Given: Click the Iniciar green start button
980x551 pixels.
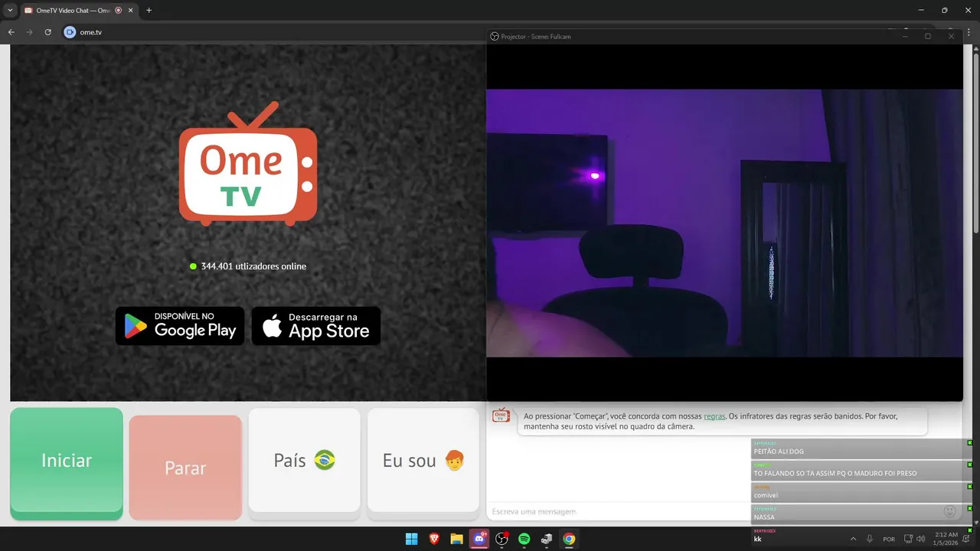Looking at the screenshot, I should point(67,463).
